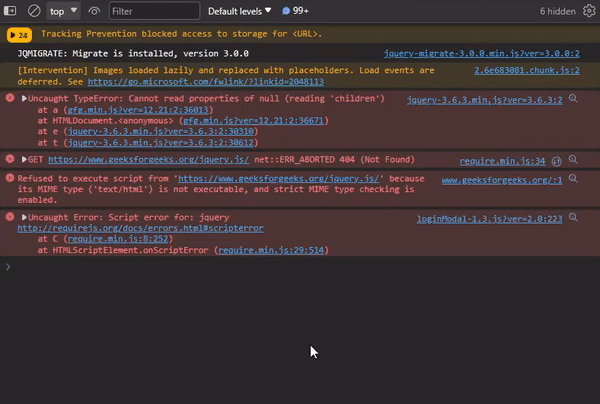Show the 6 hidden messages text
Screen dimensions: 600x404
click(x=558, y=11)
